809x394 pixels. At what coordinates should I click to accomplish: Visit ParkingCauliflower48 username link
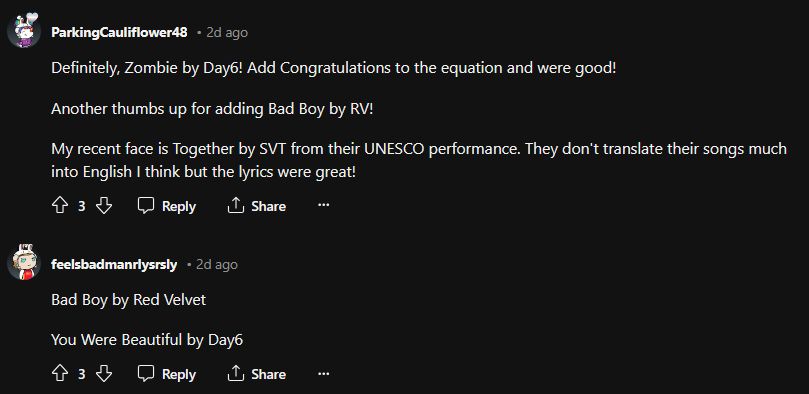click(x=119, y=32)
